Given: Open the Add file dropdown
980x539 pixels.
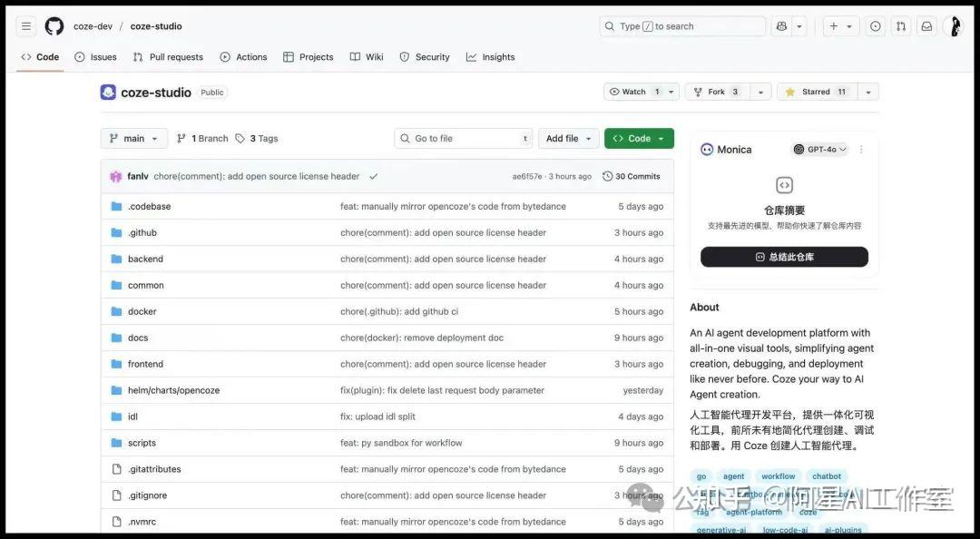Looking at the screenshot, I should pyautogui.click(x=569, y=138).
